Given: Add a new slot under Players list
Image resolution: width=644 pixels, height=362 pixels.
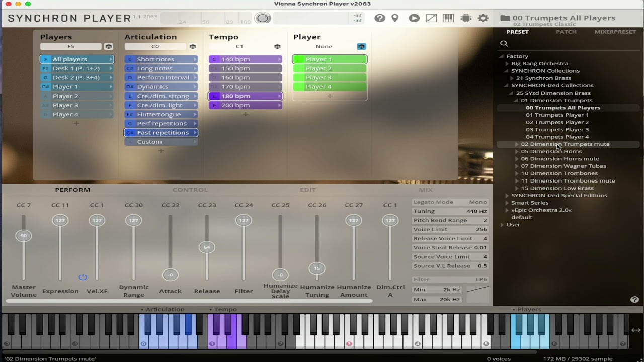Looking at the screenshot, I should [x=76, y=123].
